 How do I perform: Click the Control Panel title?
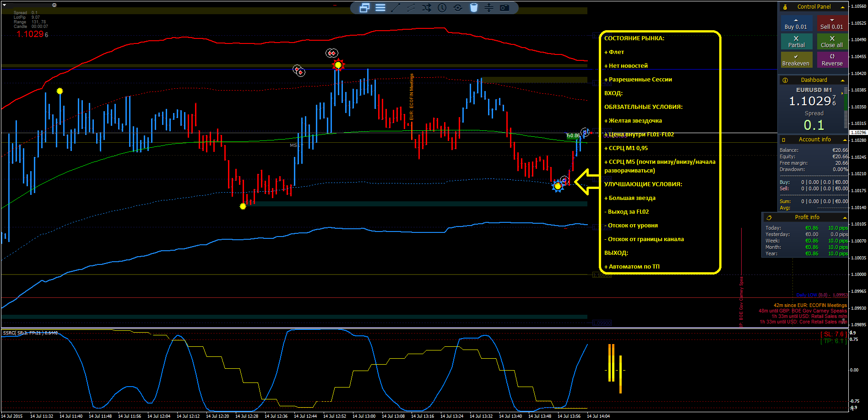coord(814,7)
